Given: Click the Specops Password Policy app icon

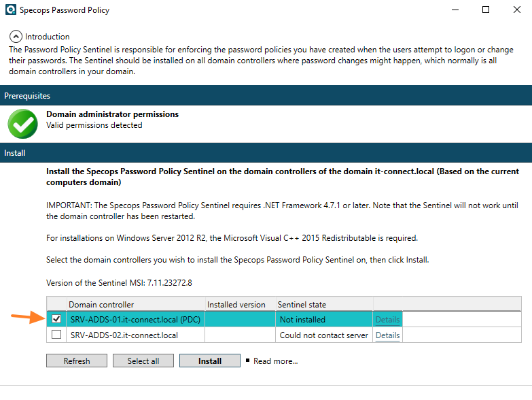Looking at the screenshot, I should click(x=10, y=10).
